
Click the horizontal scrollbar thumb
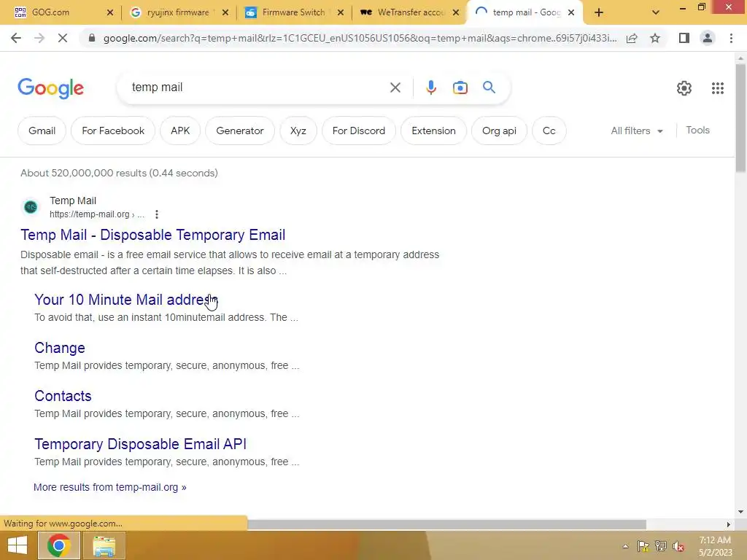point(447,524)
